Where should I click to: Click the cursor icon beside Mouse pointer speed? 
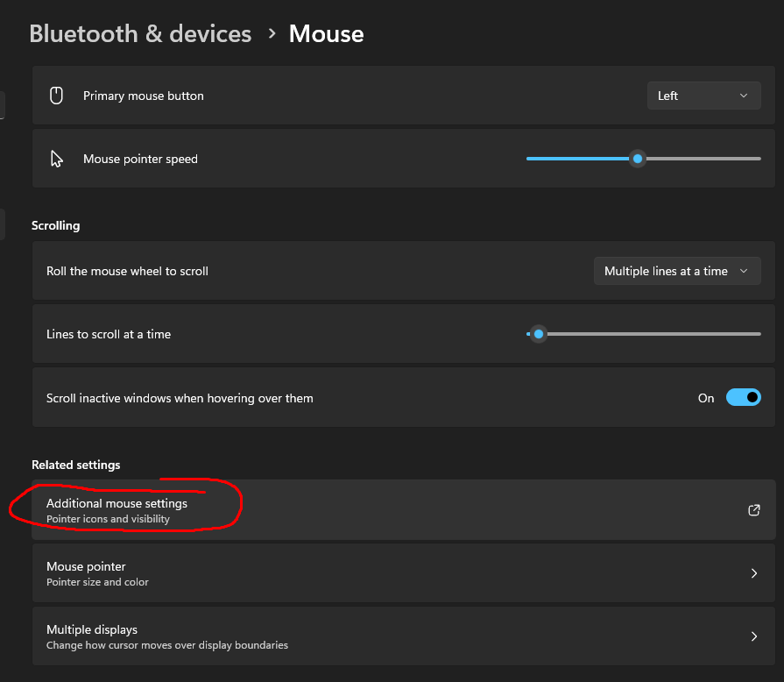point(57,159)
